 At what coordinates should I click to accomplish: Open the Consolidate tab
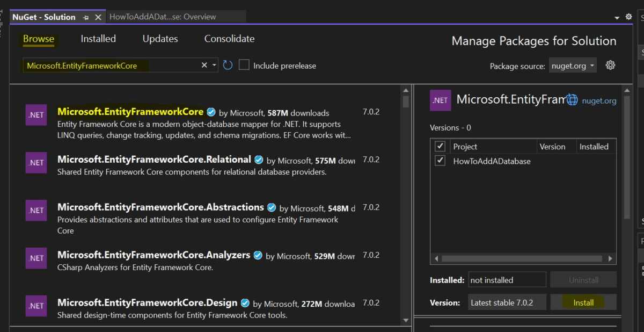(229, 39)
